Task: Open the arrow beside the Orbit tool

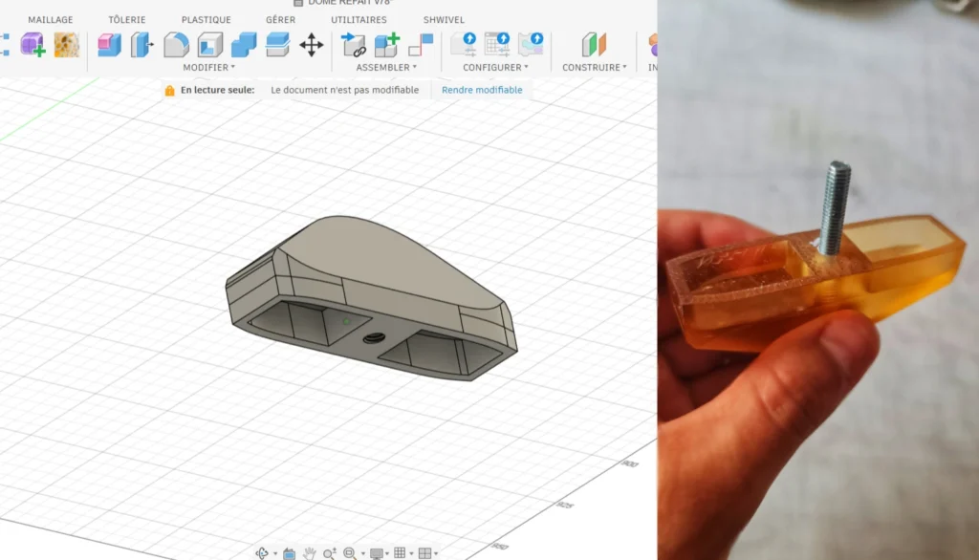Action: point(275,553)
